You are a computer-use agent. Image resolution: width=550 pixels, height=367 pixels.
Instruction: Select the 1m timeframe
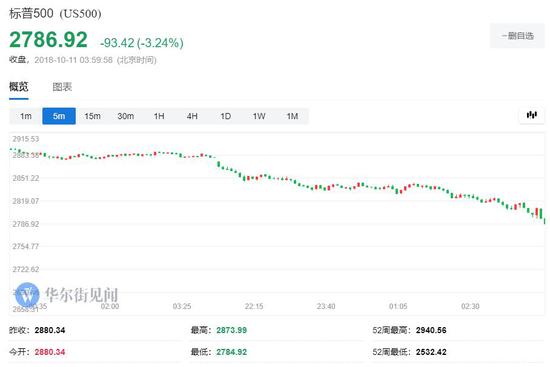[26, 116]
